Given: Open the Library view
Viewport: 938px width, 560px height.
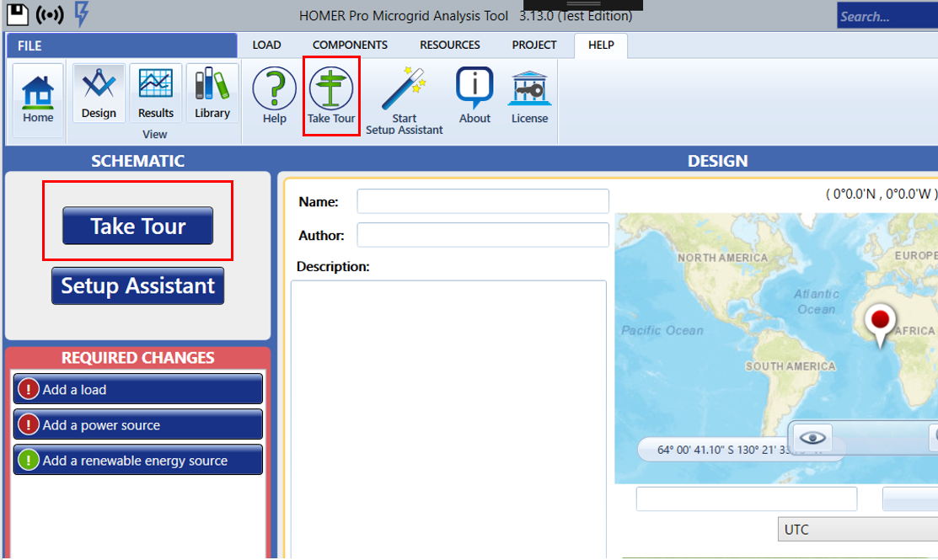Looking at the screenshot, I should (x=212, y=93).
